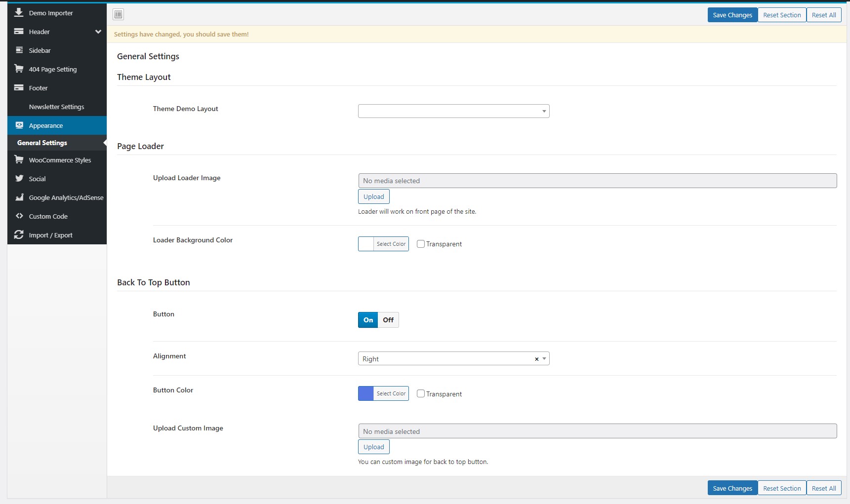Click the Footer sidebar icon
Screen dimensions: 850x504
(x=19, y=87)
